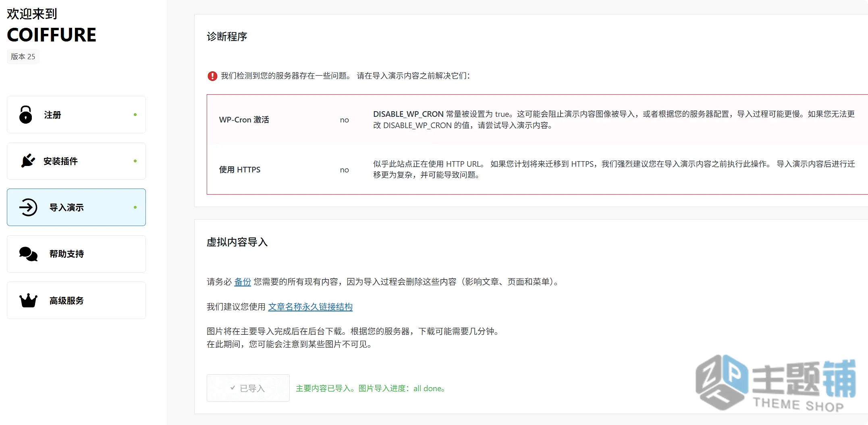
Task: Click the green status dot in 安装插件 card
Action: point(135,161)
